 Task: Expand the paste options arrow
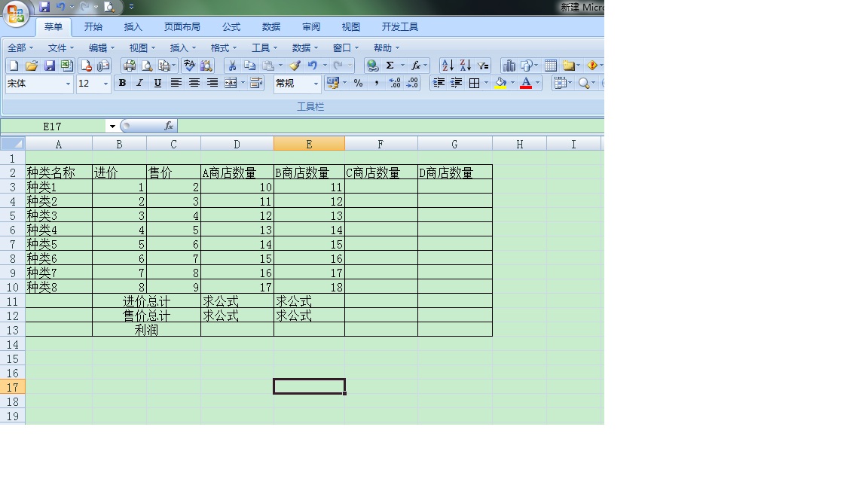coord(280,66)
